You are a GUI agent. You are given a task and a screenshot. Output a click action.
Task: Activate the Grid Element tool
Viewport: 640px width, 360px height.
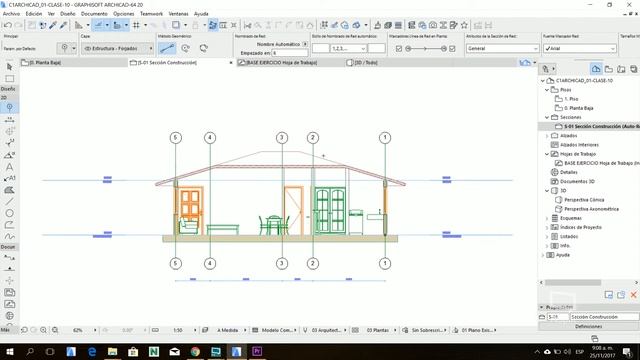(x=9, y=107)
